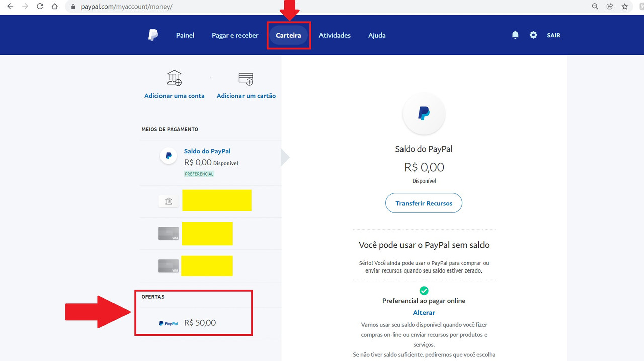
Task: Click the green preferred checkmark icon
Action: coord(424,291)
